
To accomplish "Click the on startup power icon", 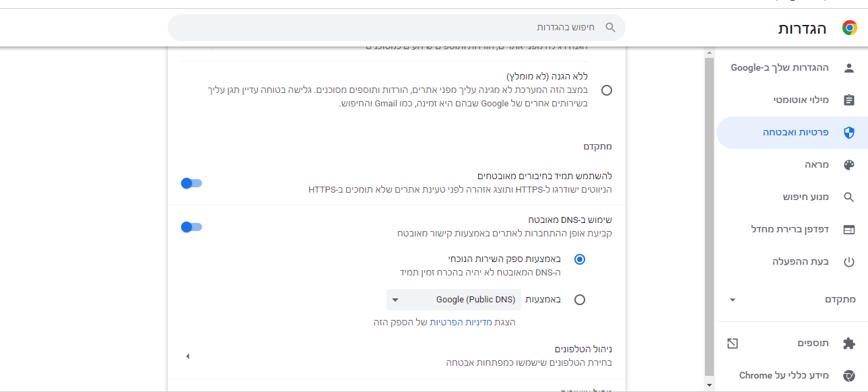I will pyautogui.click(x=848, y=262).
